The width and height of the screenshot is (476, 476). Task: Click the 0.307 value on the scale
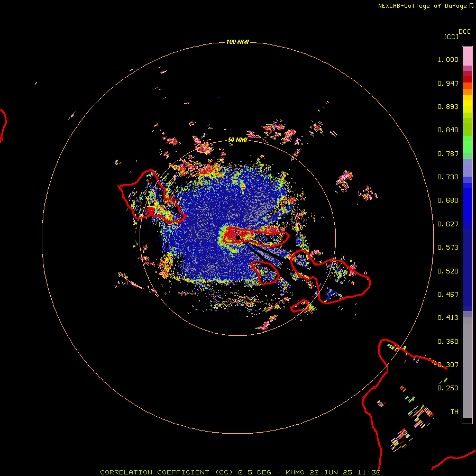[448, 365]
